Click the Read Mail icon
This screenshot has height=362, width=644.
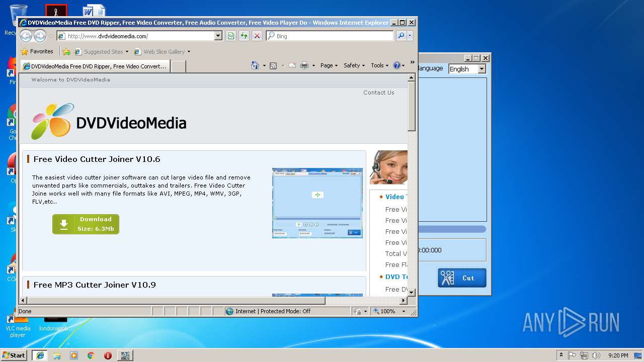click(292, 65)
